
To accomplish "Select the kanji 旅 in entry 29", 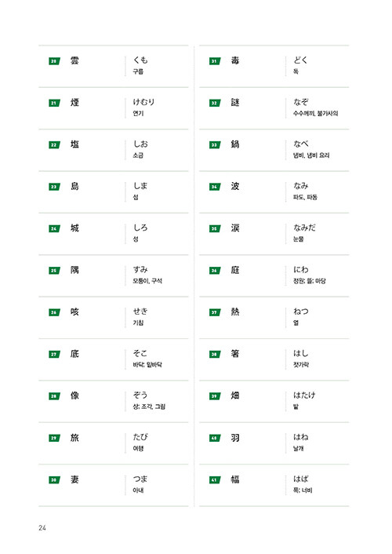I will (x=74, y=438).
